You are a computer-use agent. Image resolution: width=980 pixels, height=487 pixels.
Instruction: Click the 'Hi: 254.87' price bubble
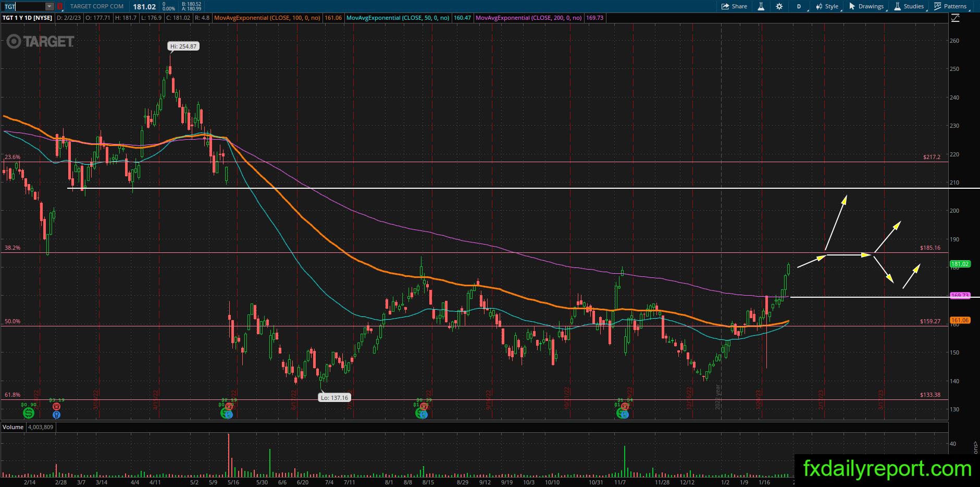tap(183, 46)
